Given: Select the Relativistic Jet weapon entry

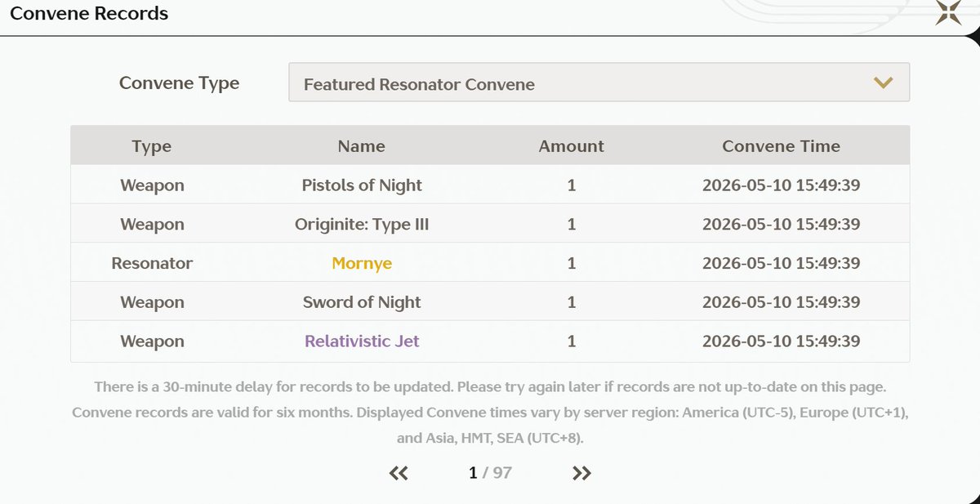Looking at the screenshot, I should pyautogui.click(x=362, y=341).
